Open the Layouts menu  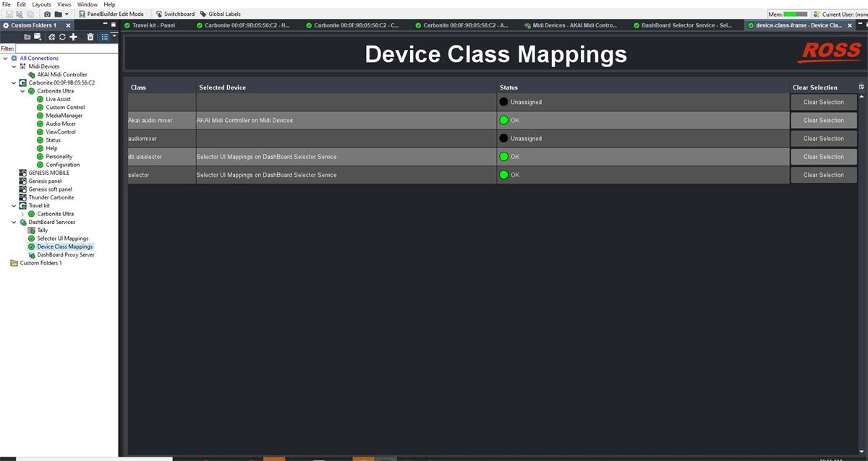coord(41,4)
